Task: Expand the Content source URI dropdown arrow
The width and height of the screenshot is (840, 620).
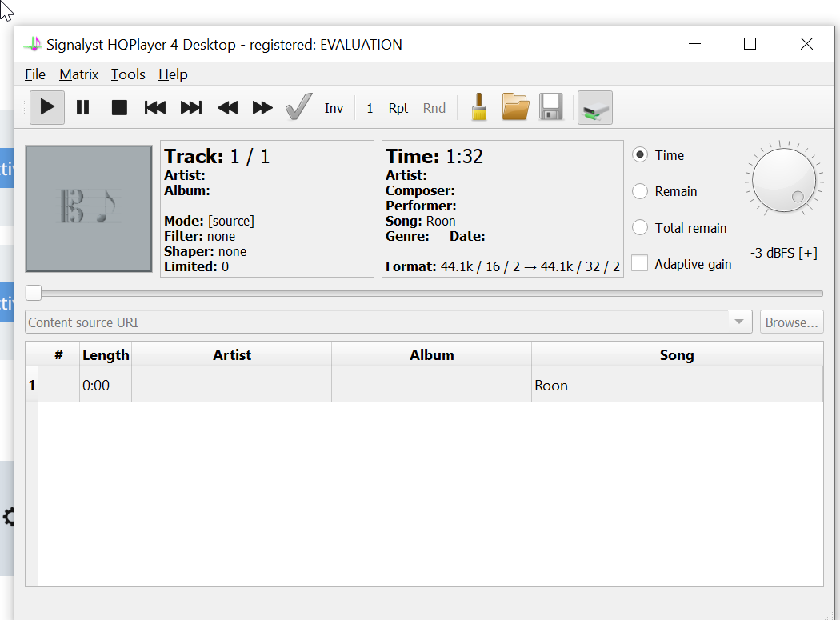Action: coord(739,322)
